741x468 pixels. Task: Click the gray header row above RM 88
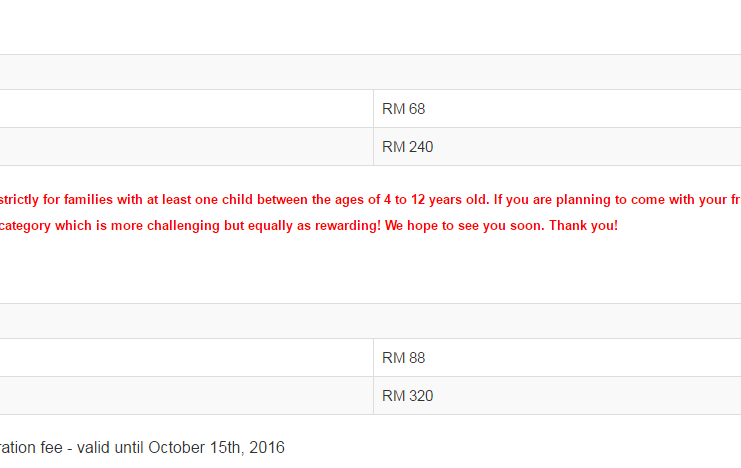tap(370, 321)
